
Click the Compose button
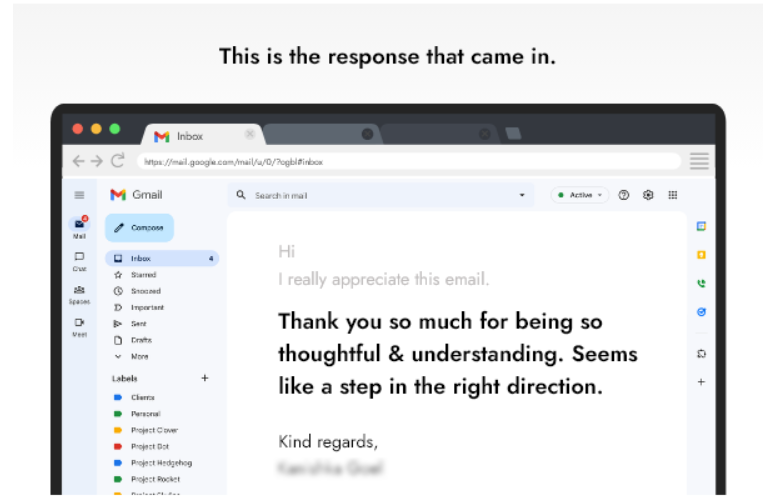[139, 228]
